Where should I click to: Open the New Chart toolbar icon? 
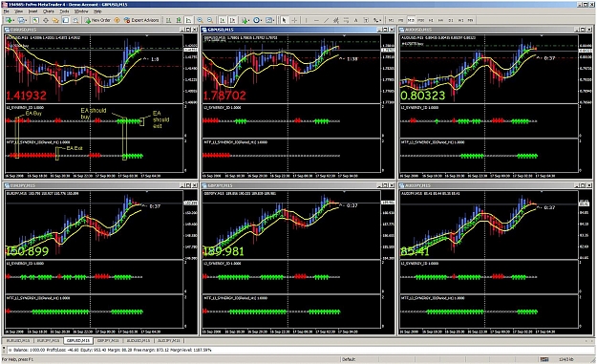coord(9,20)
